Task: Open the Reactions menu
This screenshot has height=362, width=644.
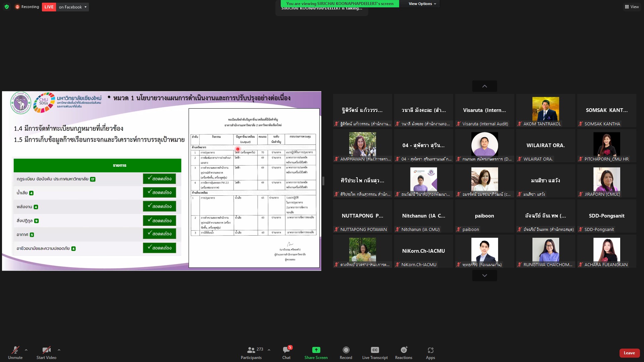Action: coord(404,350)
